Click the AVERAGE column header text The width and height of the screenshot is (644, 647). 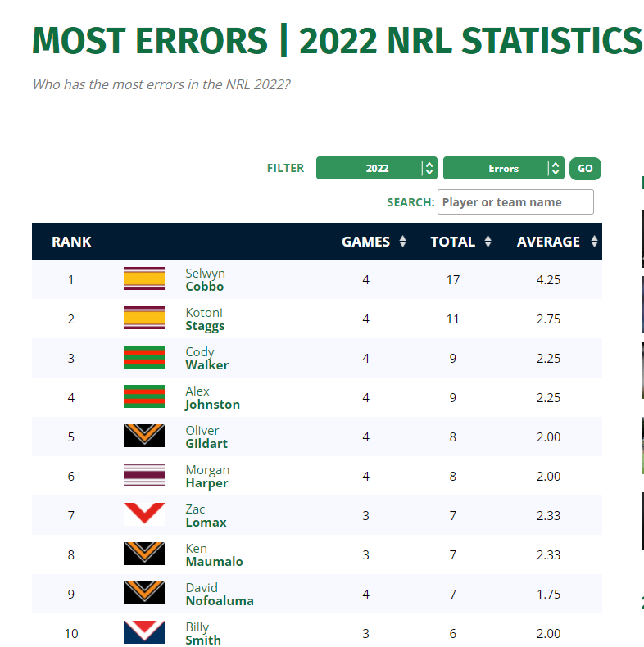pos(548,242)
